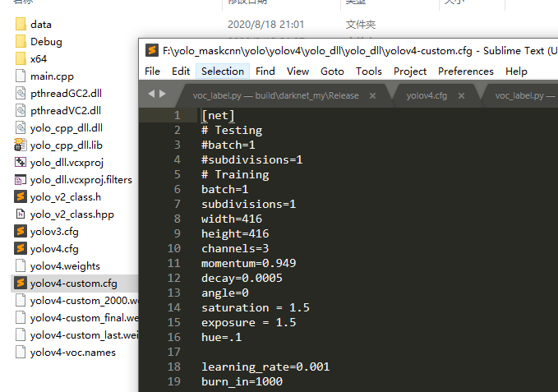Open the File menu

point(152,71)
